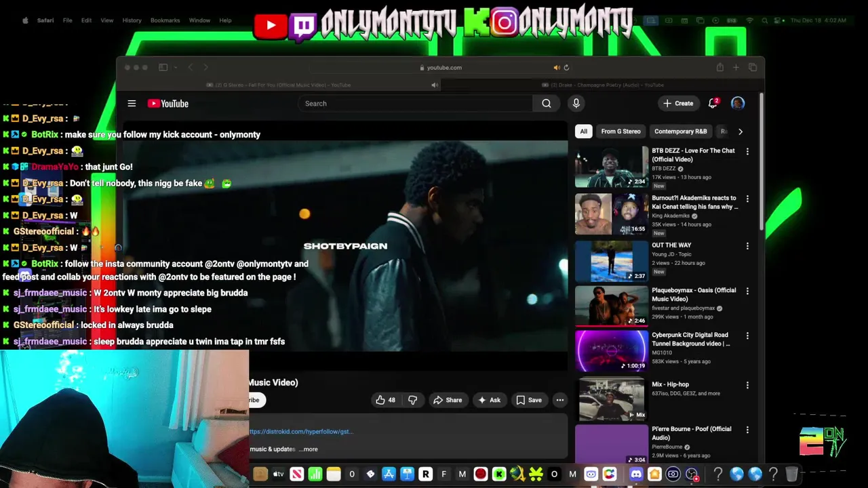Select the From G Stereo chip
The height and width of the screenshot is (488, 868).
pyautogui.click(x=620, y=131)
